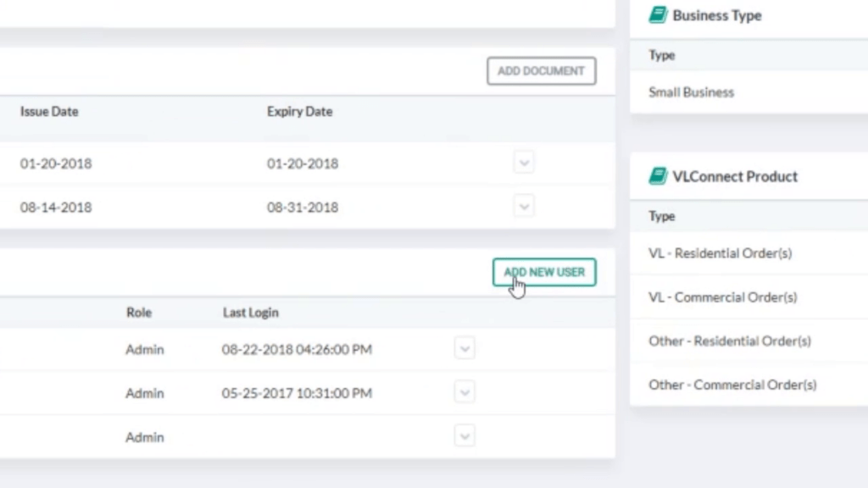868x488 pixels.
Task: Click the ADD DOCUMENT button
Action: 542,71
